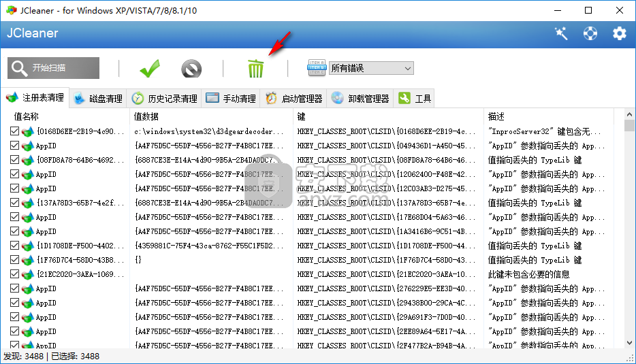The height and width of the screenshot is (364, 636).
Task: Click the registry icon on the {137A78D3-65B7-4e2f row
Action: click(x=27, y=203)
